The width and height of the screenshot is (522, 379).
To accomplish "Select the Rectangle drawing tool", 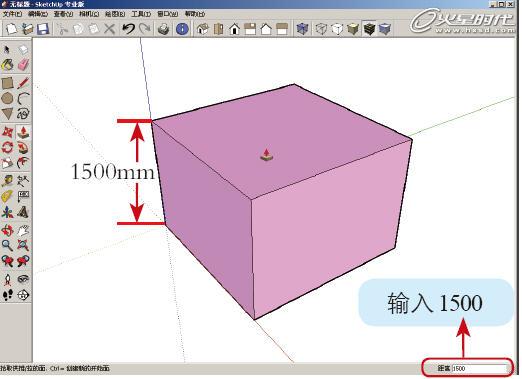I will (7, 83).
